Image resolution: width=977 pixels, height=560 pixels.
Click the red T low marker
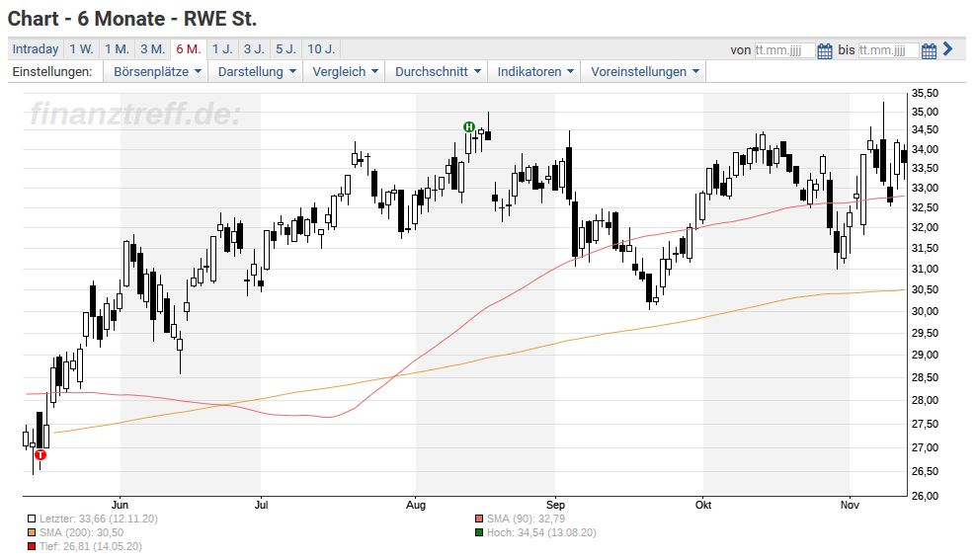click(41, 454)
